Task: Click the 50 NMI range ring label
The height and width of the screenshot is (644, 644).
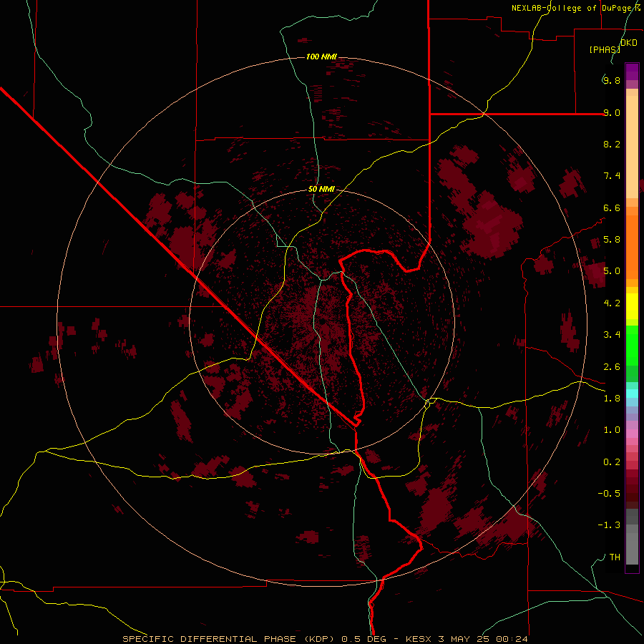Action: pyautogui.click(x=321, y=189)
